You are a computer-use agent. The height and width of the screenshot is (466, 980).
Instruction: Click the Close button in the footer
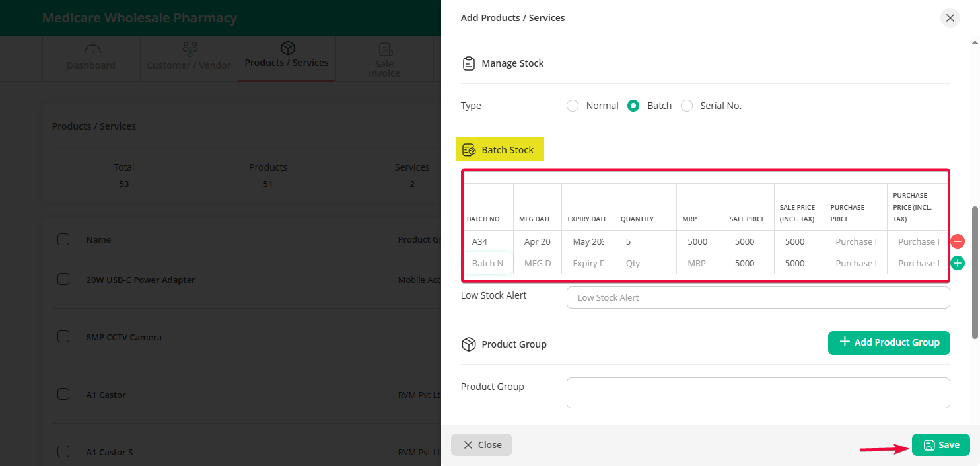click(x=481, y=445)
